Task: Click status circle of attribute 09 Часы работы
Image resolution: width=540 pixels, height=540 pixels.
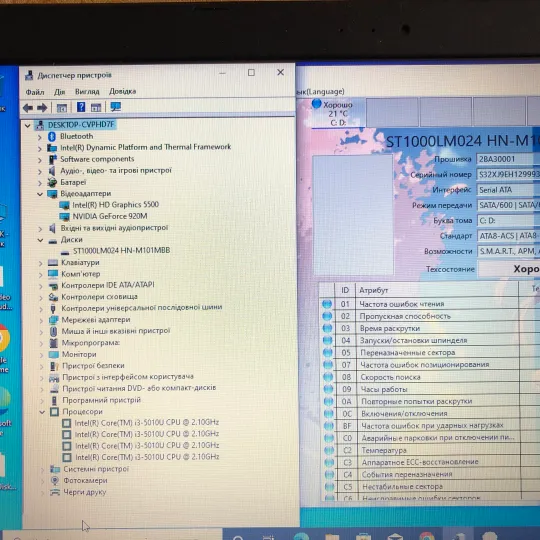Action: click(328, 389)
